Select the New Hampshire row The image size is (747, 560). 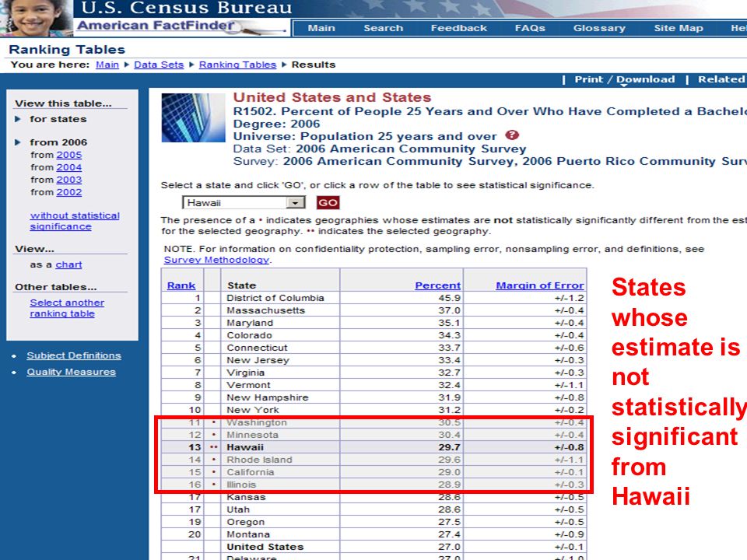tap(374, 397)
